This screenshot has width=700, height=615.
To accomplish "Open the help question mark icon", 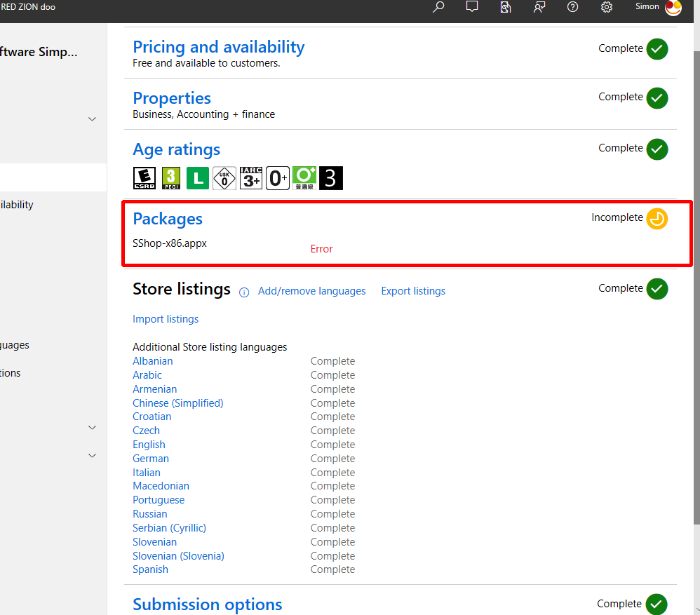I will tap(573, 7).
